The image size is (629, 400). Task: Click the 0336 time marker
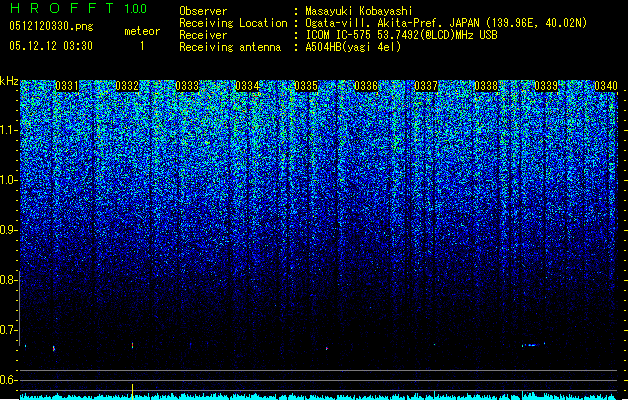coord(366,86)
